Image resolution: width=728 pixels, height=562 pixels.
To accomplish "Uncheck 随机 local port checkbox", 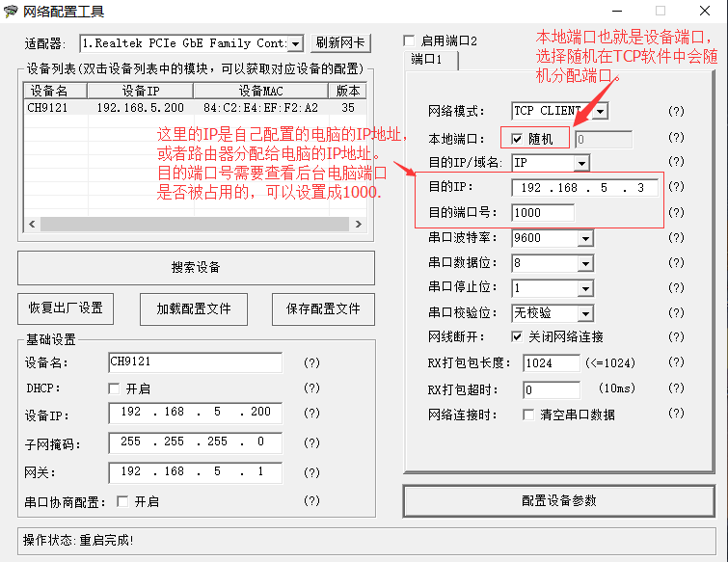I will [x=516, y=139].
